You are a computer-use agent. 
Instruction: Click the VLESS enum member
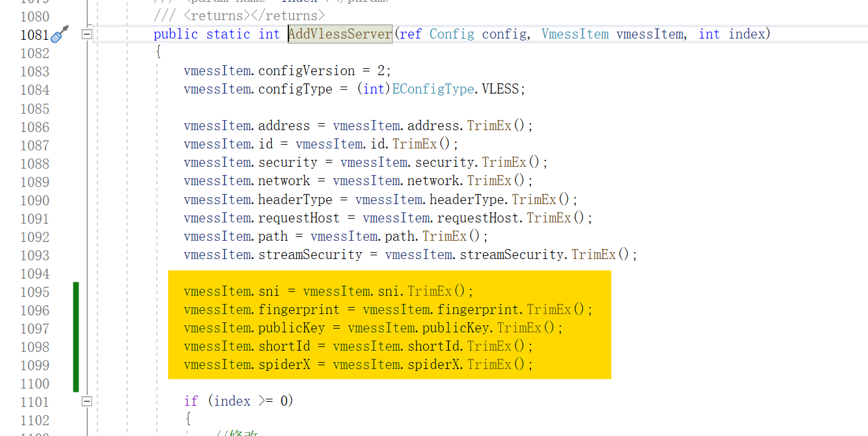500,89
